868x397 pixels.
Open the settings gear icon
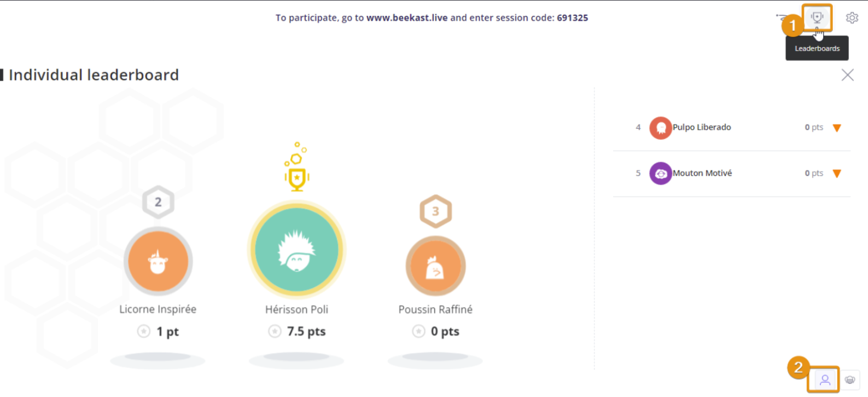click(x=852, y=18)
